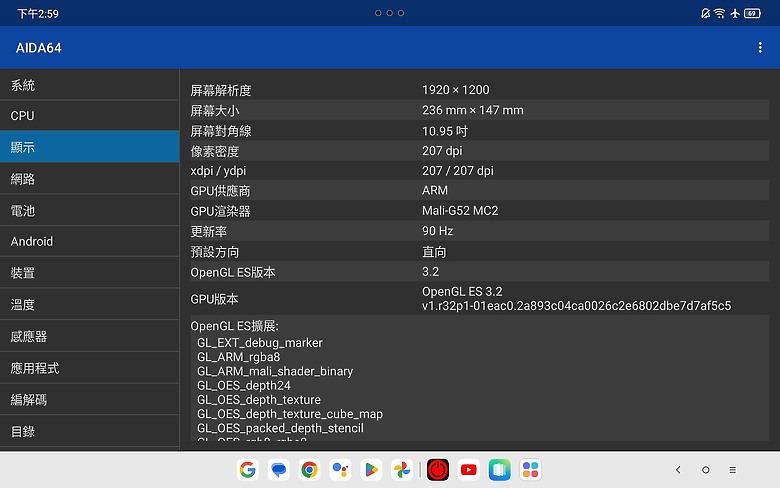Tap the Wi-Fi status icon

[719, 13]
